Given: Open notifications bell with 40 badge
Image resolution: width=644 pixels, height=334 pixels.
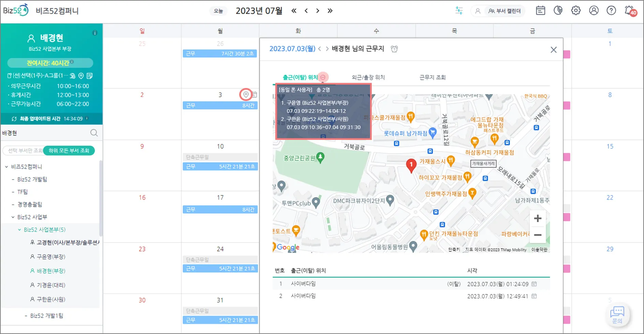Looking at the screenshot, I should pos(630,11).
